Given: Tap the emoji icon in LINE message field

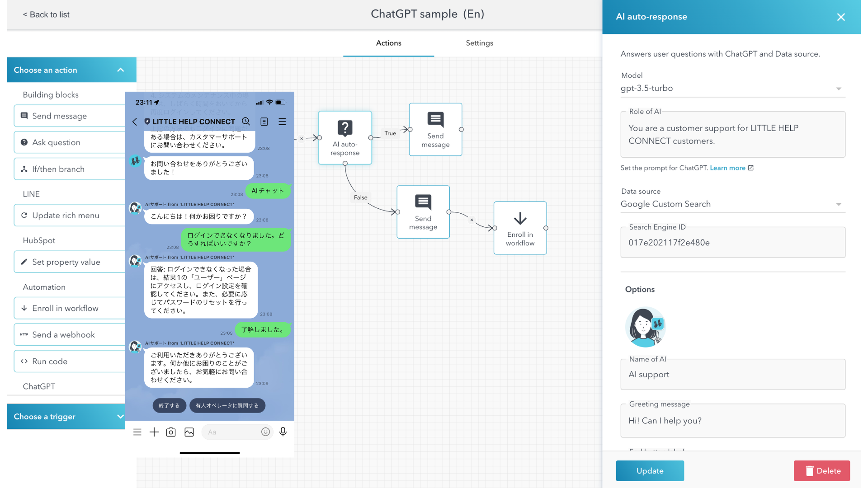Looking at the screenshot, I should click(265, 432).
